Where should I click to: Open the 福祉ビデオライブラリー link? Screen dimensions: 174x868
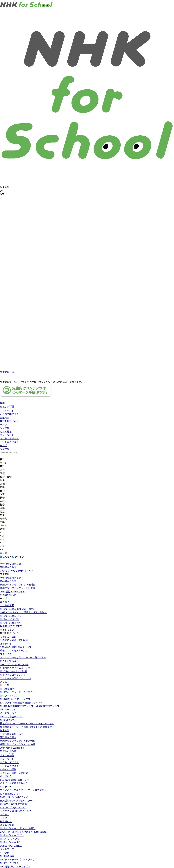coord(27,724)
